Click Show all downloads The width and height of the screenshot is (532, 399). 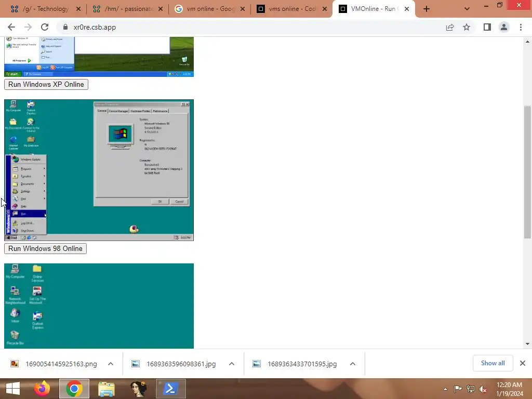[493, 363]
